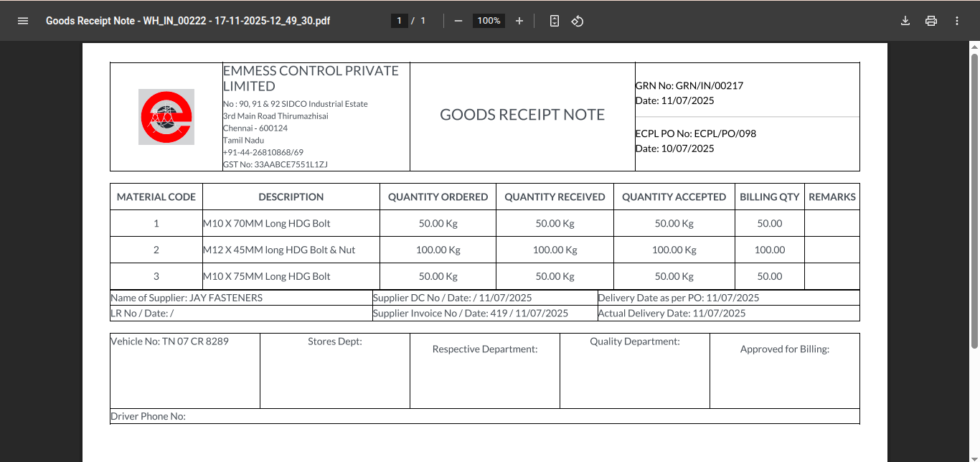Click the GRN No: GRN/IN/00217 text
This screenshot has height=462, width=980.
click(689, 85)
